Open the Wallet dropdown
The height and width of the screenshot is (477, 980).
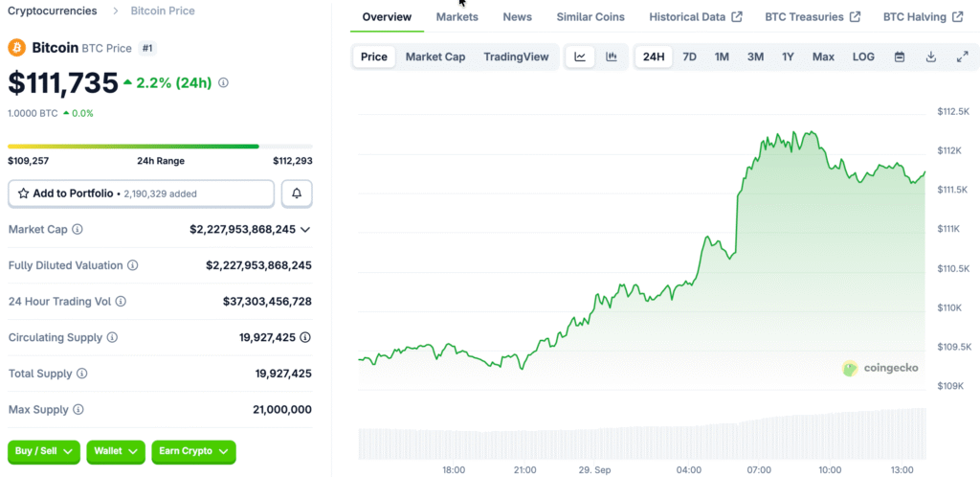point(116,451)
